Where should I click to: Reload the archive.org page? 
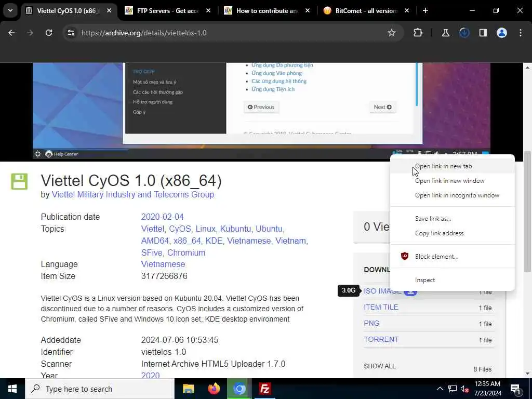tap(49, 33)
